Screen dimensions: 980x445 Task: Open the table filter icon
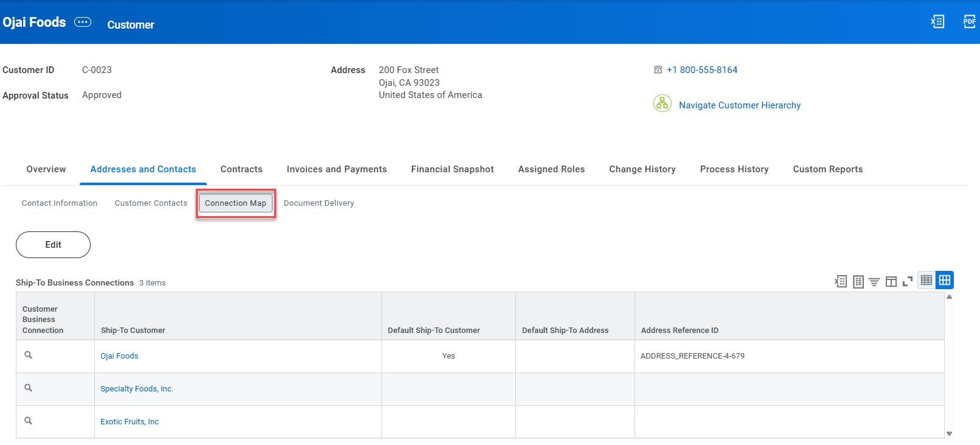click(x=874, y=282)
